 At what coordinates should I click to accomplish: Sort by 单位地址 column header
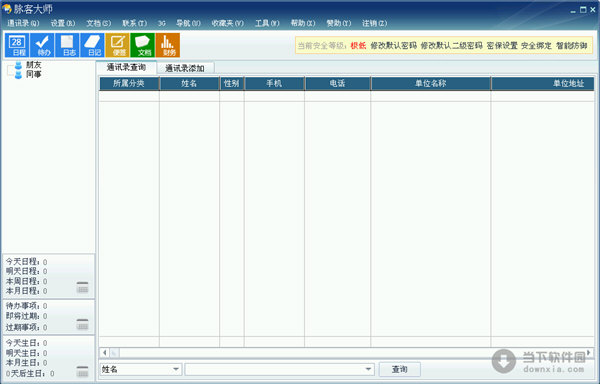click(543, 83)
